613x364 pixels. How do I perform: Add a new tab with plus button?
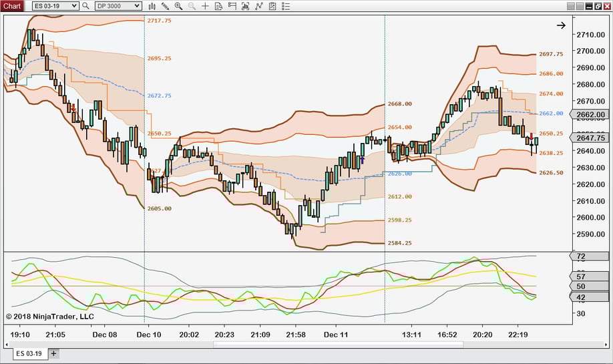[x=54, y=353]
